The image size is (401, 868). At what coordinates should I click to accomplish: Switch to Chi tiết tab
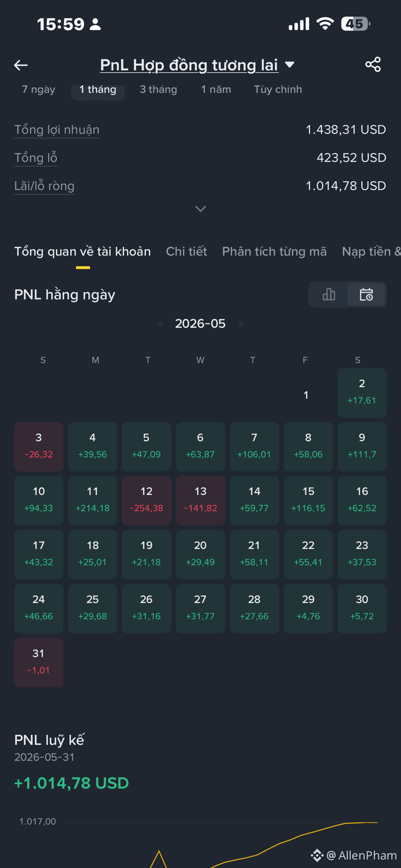click(186, 251)
